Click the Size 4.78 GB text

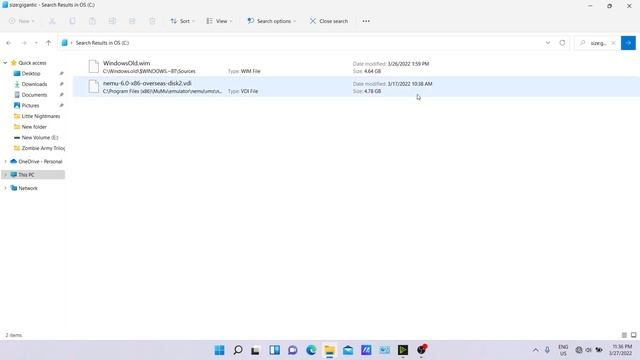tap(367, 91)
